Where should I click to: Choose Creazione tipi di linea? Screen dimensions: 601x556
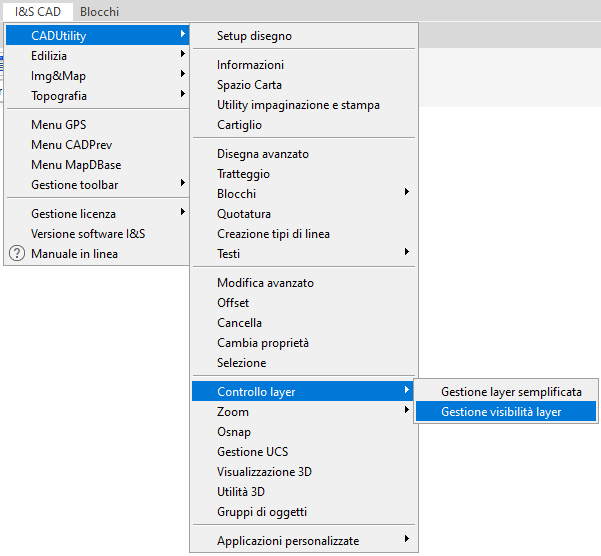pyautogui.click(x=303, y=234)
